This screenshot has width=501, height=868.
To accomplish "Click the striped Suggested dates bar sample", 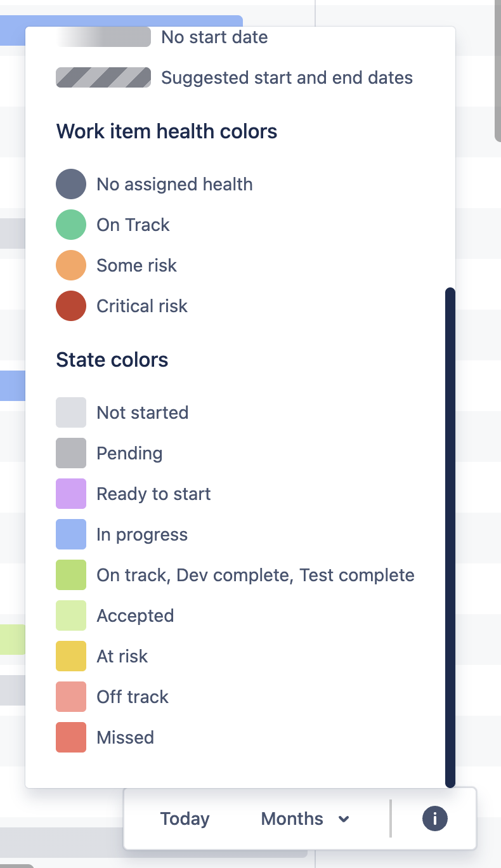I will point(103,77).
